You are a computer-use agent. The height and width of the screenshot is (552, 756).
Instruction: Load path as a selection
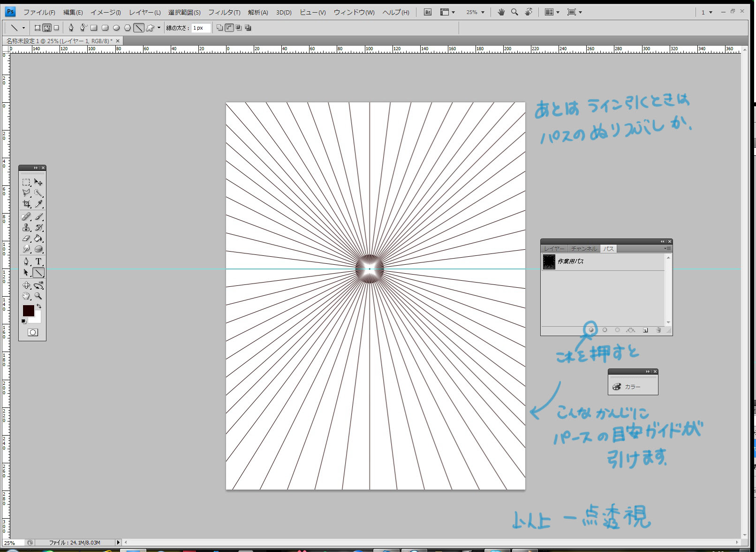(617, 330)
